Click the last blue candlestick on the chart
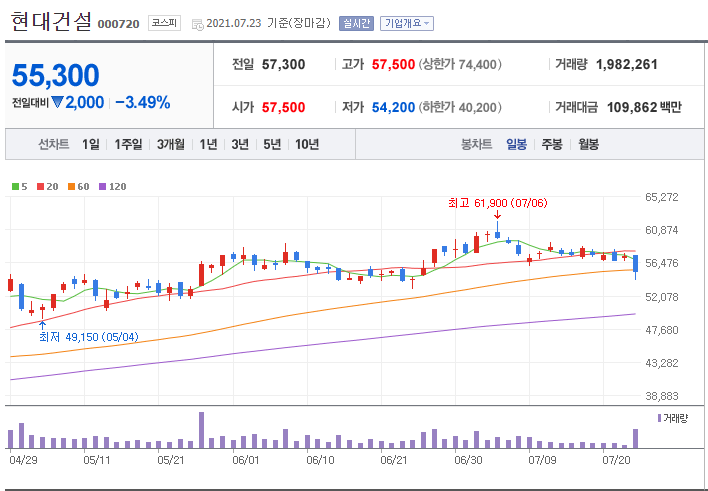Screen dimensions: 708x491 click(635, 267)
